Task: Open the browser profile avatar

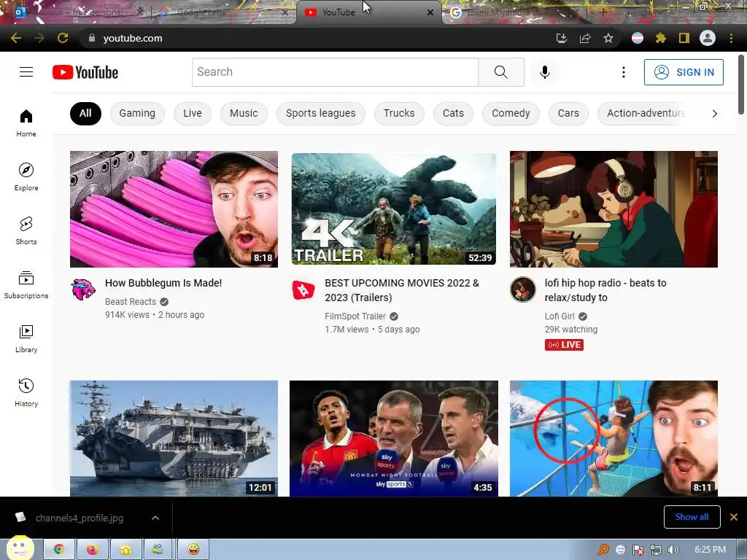Action: click(x=708, y=38)
